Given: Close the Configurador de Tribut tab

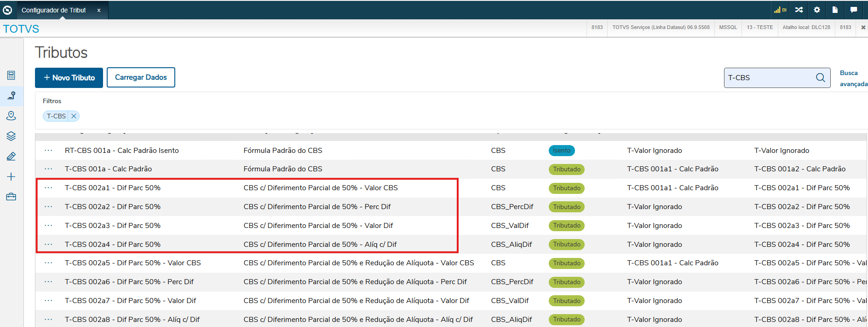Looking at the screenshot, I should 99,10.
